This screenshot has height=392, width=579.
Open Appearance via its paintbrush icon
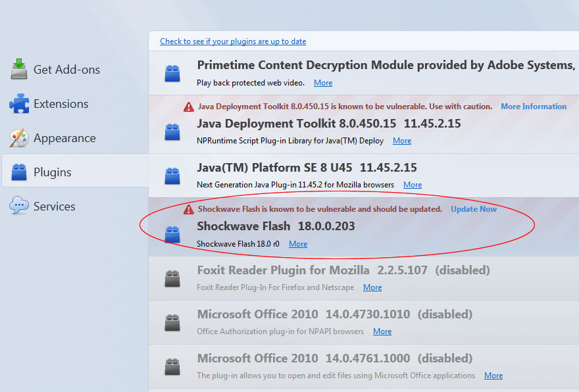[x=19, y=138]
